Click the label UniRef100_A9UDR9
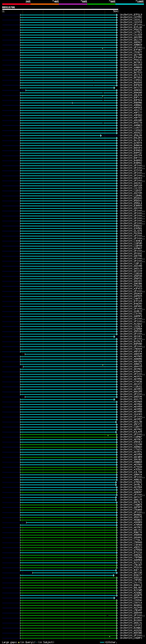This screenshot has width=146, height=644. click(x=131, y=522)
